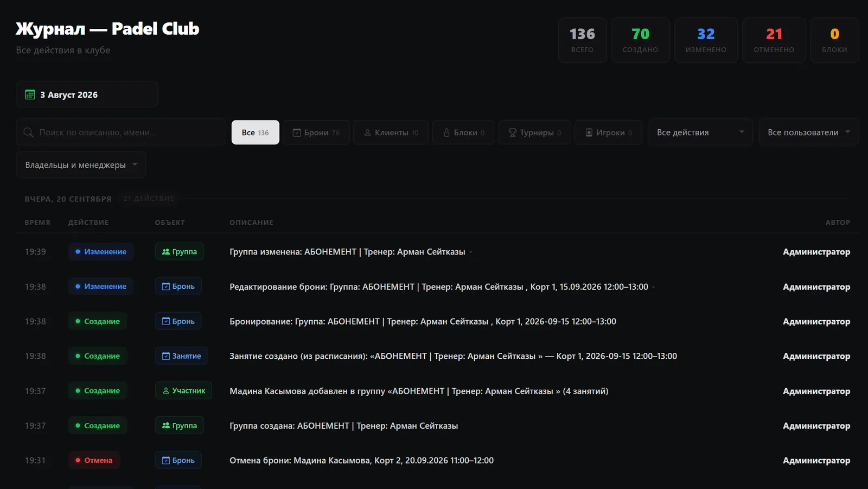The height and width of the screenshot is (489, 868).
Task: Click the Описание column header
Action: pos(252,223)
